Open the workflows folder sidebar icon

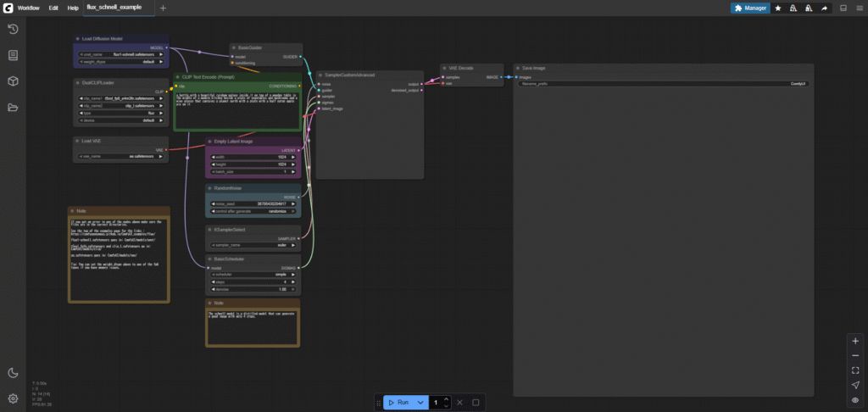click(13, 108)
